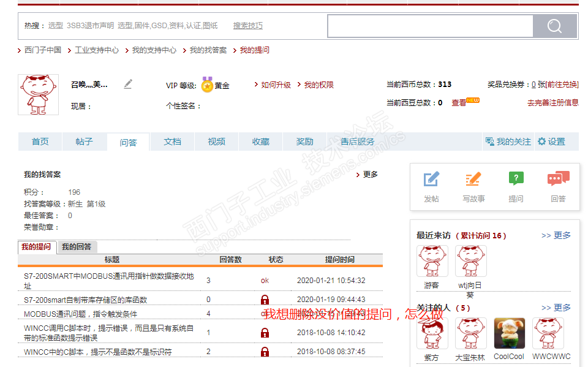Click hot search 选型,固件,GSD,资料,认证,图纸
Image resolution: width=588 pixels, height=367 pixels.
[x=168, y=26]
